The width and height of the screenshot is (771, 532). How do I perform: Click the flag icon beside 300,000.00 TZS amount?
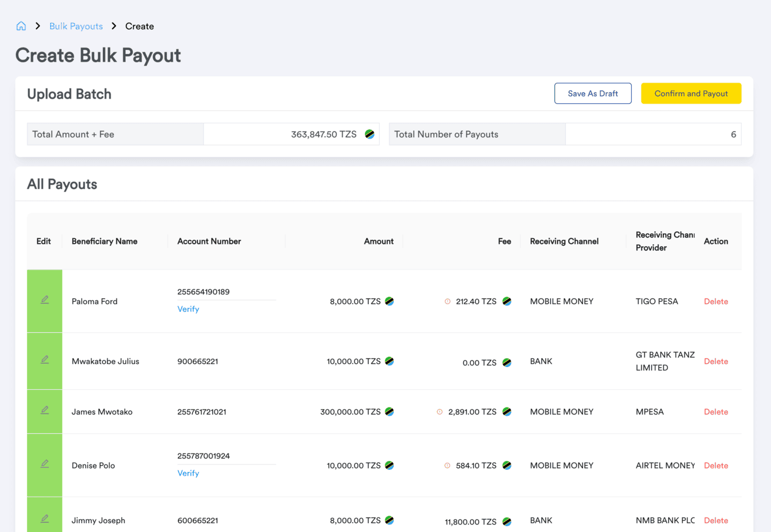[389, 412]
